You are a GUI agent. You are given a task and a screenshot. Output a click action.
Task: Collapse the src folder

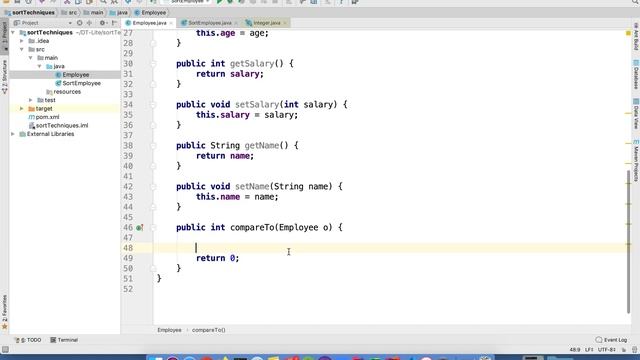pos(22,49)
